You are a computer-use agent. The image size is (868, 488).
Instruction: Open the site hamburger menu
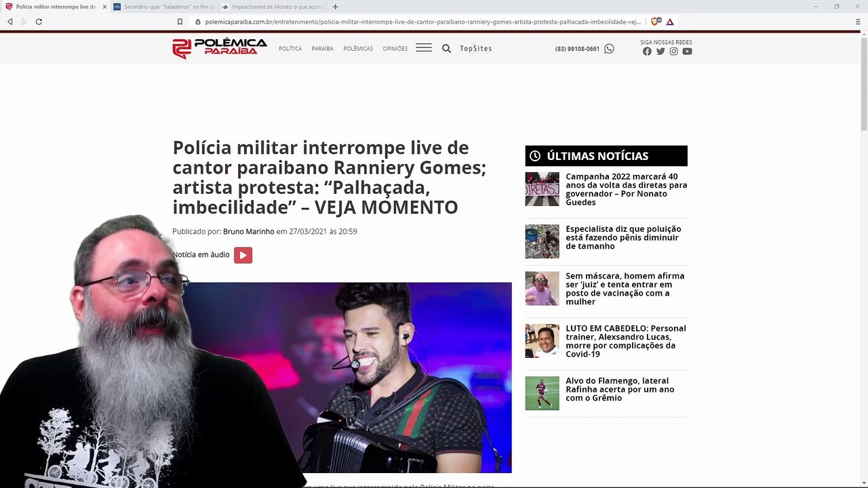pos(424,47)
